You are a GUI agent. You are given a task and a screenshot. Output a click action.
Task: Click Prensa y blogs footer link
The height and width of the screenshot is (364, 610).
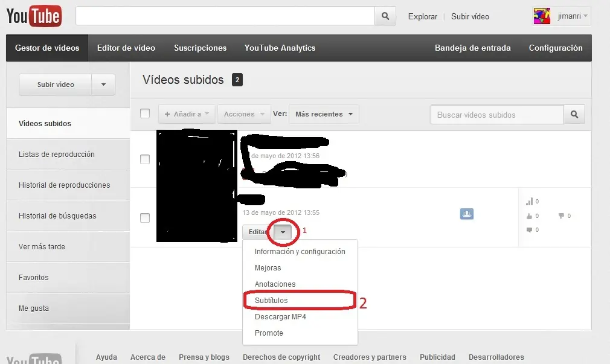[x=204, y=357]
